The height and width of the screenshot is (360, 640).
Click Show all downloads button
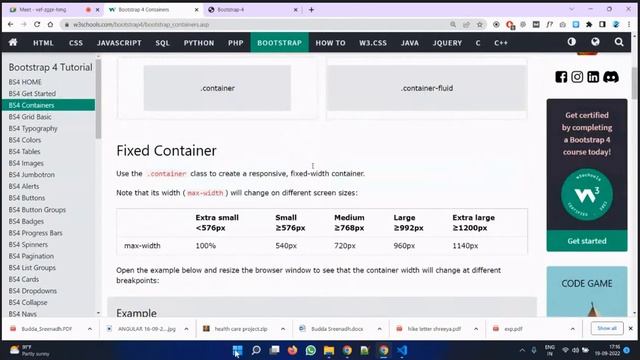[x=607, y=328]
